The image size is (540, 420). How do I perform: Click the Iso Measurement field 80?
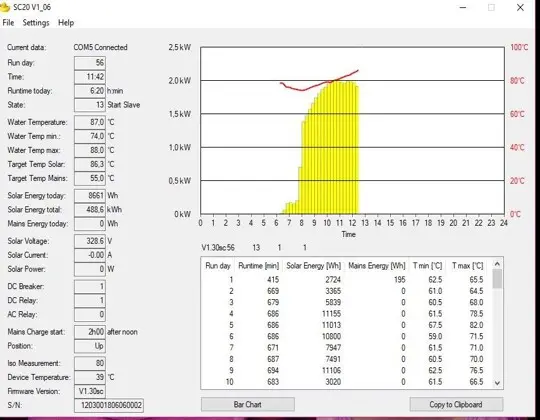pos(90,363)
